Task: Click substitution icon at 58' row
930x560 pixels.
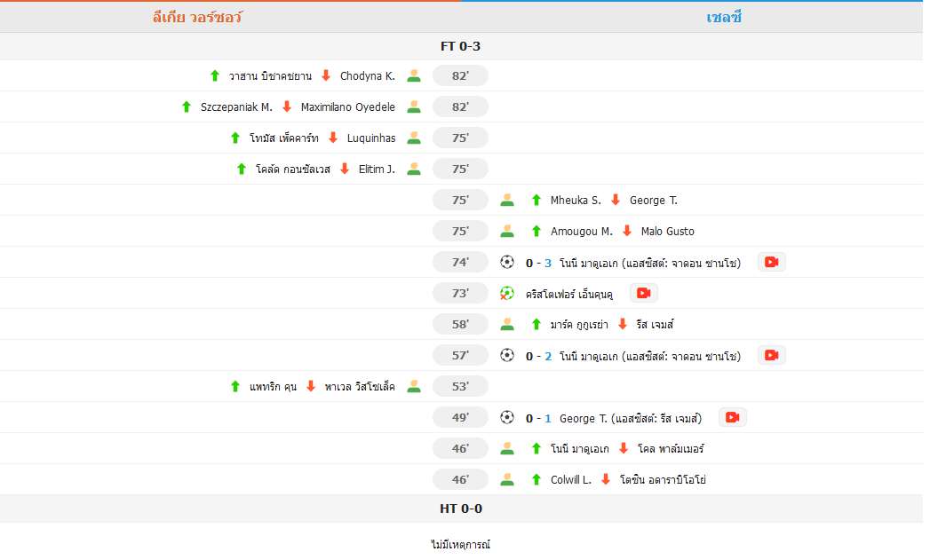Action: (x=506, y=324)
